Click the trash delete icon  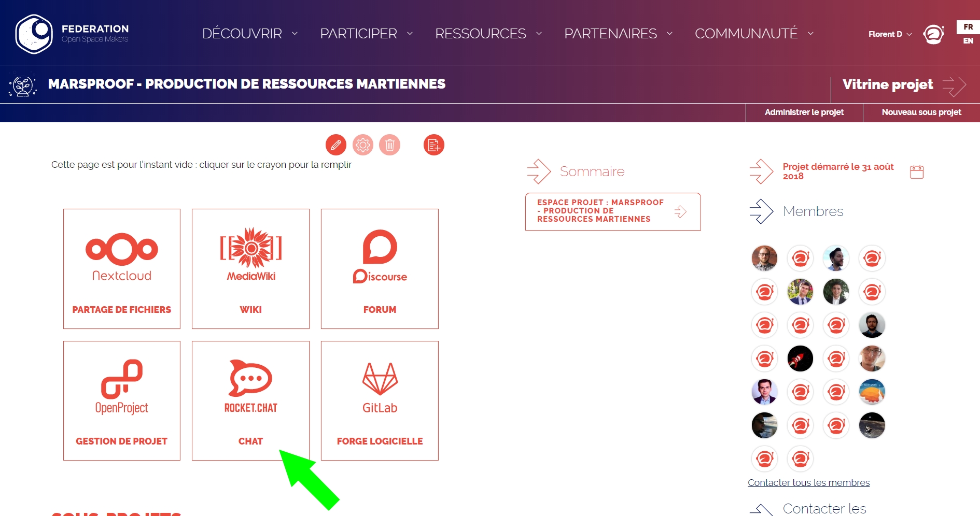390,145
